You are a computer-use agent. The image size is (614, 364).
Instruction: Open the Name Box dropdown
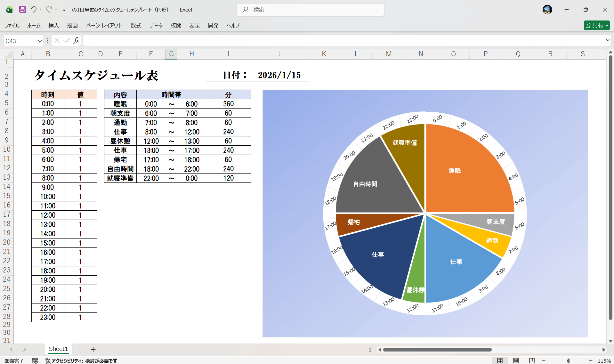pyautogui.click(x=39, y=40)
